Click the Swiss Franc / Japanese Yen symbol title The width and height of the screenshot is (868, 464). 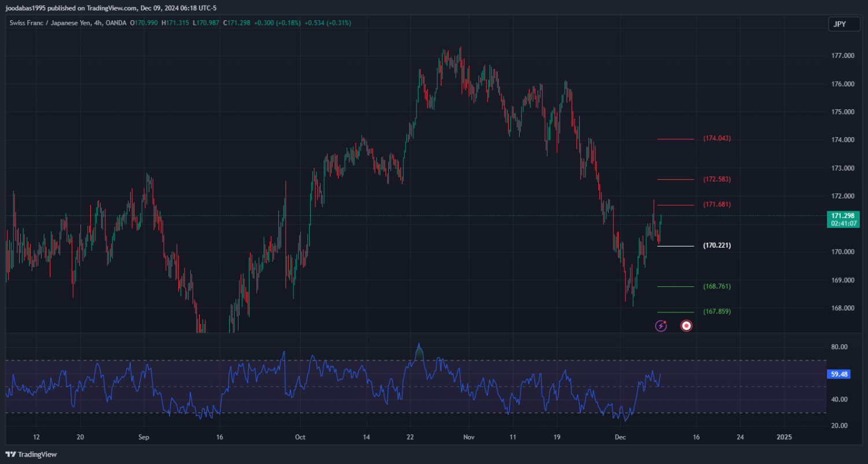[x=49, y=23]
